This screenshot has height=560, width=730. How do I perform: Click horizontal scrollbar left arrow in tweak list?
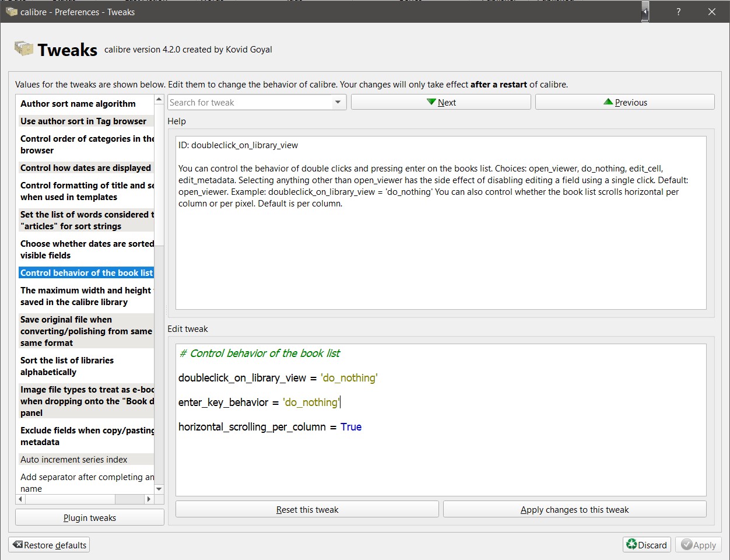click(21, 499)
